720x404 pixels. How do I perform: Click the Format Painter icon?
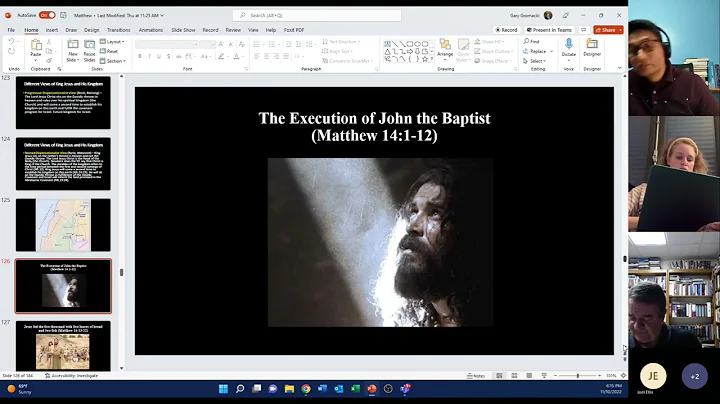49,61
